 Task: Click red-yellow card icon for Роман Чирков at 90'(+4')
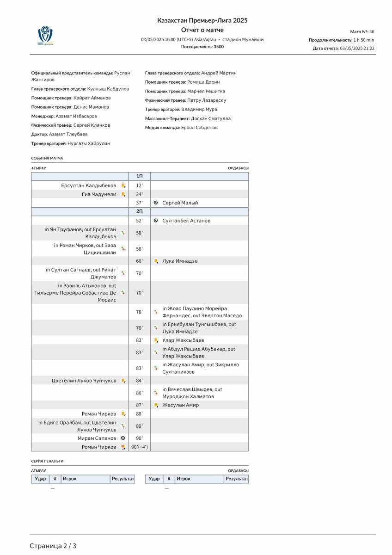pyautogui.click(x=123, y=447)
